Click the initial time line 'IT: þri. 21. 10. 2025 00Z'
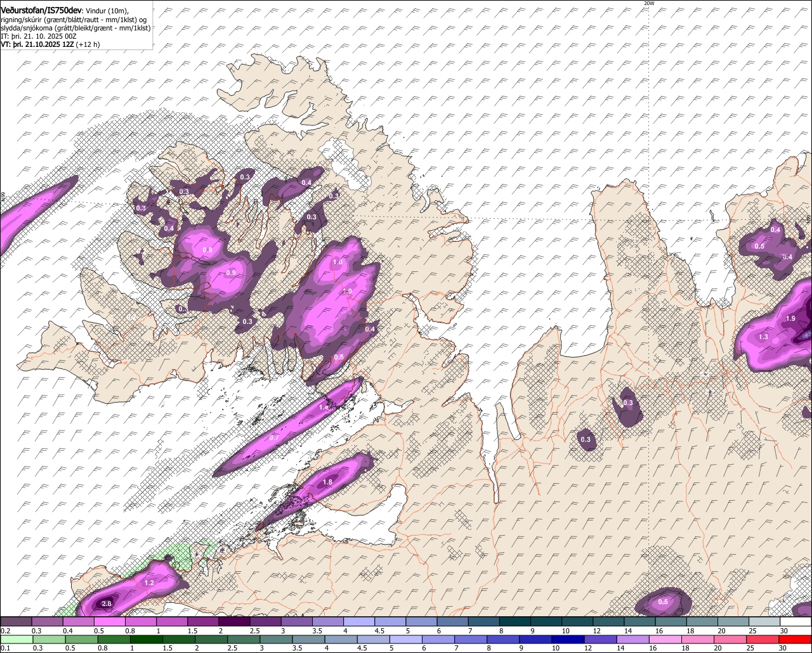812x653 pixels. click(x=39, y=36)
